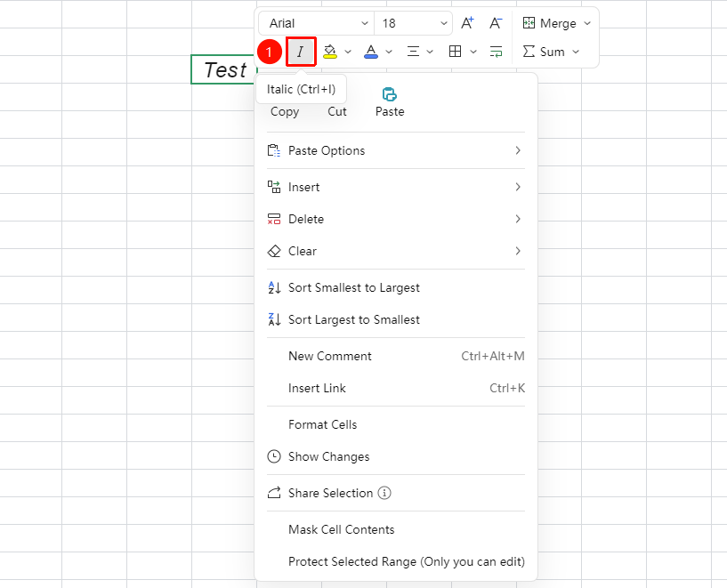Open Format Cells
Viewport: 727px width, 588px height.
click(396, 424)
